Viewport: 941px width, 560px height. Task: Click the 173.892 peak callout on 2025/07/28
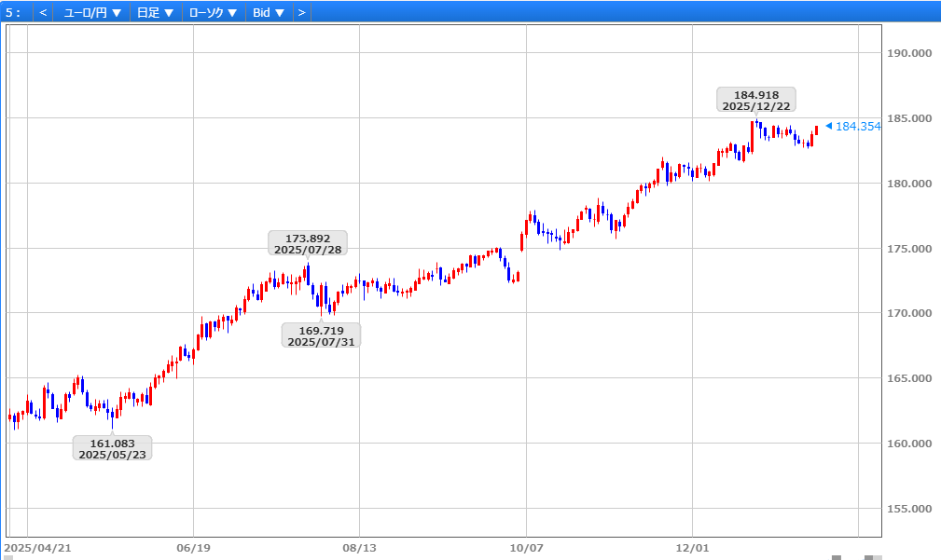307,244
